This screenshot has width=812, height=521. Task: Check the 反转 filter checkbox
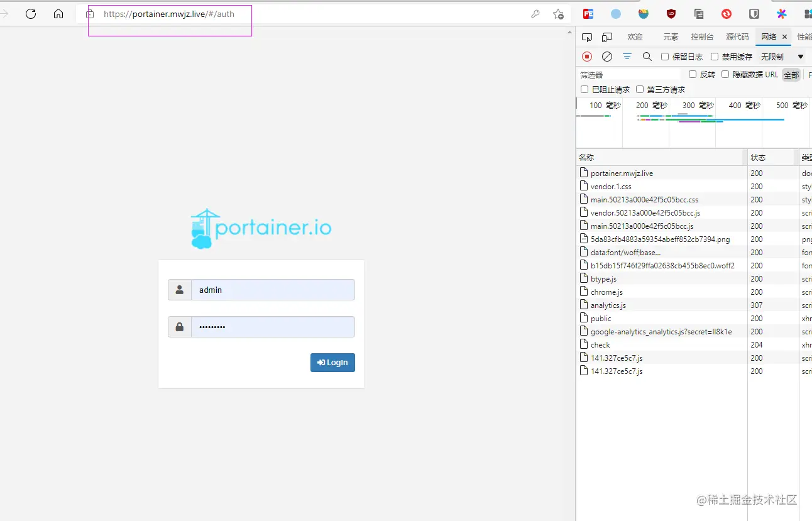[x=693, y=74]
